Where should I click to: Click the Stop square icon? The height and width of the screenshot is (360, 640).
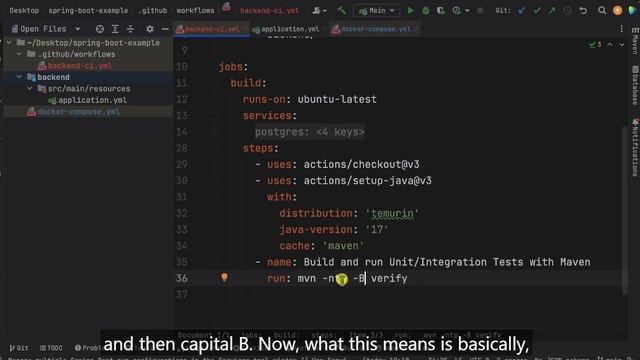[480, 11]
